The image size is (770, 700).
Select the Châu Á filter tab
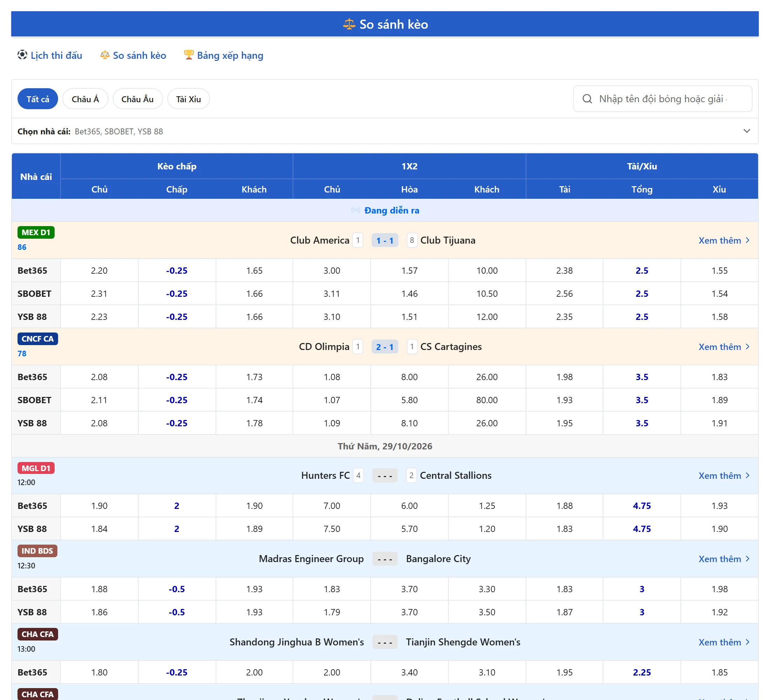point(85,99)
